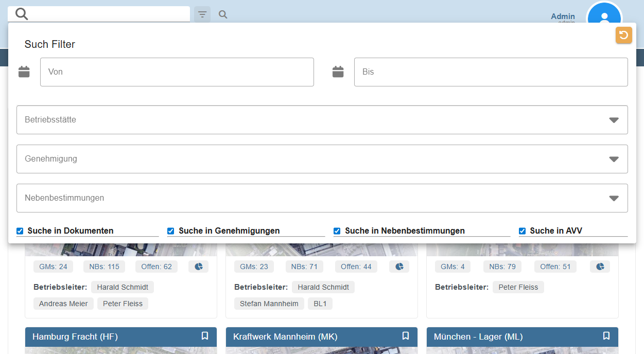Open the pie chart statistics for first plant card
Image resolution: width=644 pixels, height=354 pixels.
198,266
